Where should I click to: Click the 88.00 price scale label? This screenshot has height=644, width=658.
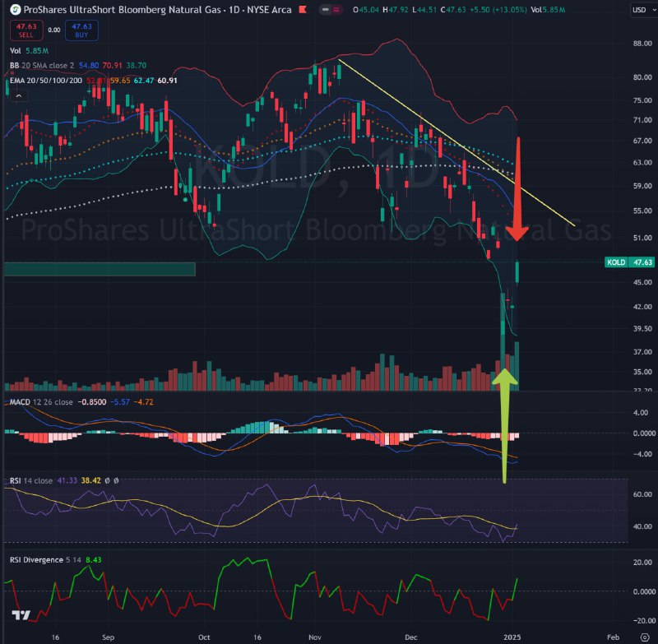642,44
